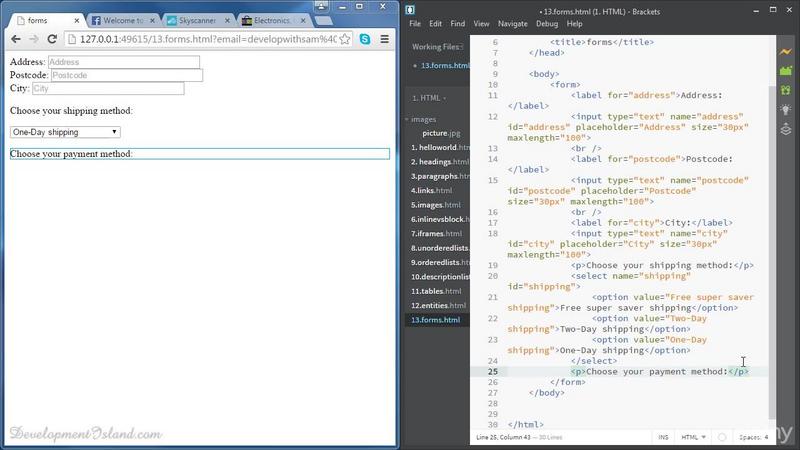Open 7.iframes.html file
Image resolution: width=800 pixels, height=450 pixels.
(436, 234)
